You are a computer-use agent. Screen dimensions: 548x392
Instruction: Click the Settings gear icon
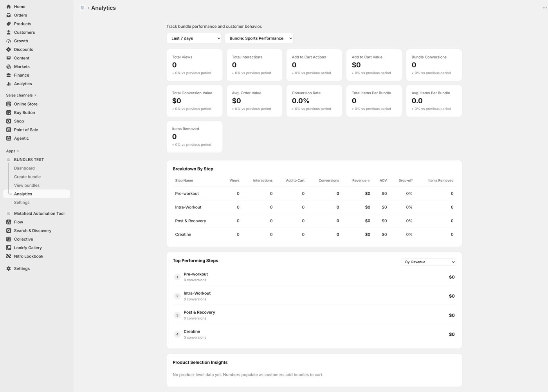point(9,269)
